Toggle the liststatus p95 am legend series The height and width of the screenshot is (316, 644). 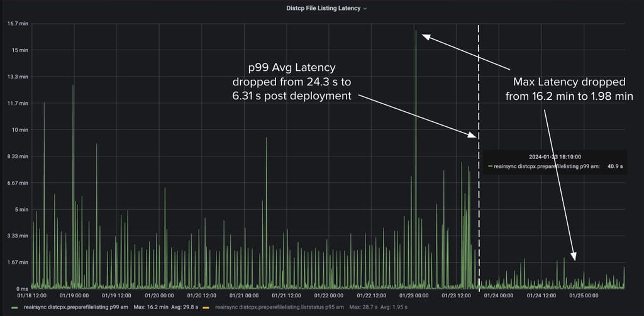tap(279, 307)
